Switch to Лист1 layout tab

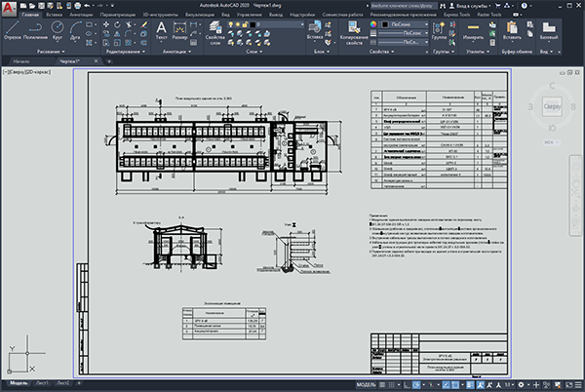42,383
